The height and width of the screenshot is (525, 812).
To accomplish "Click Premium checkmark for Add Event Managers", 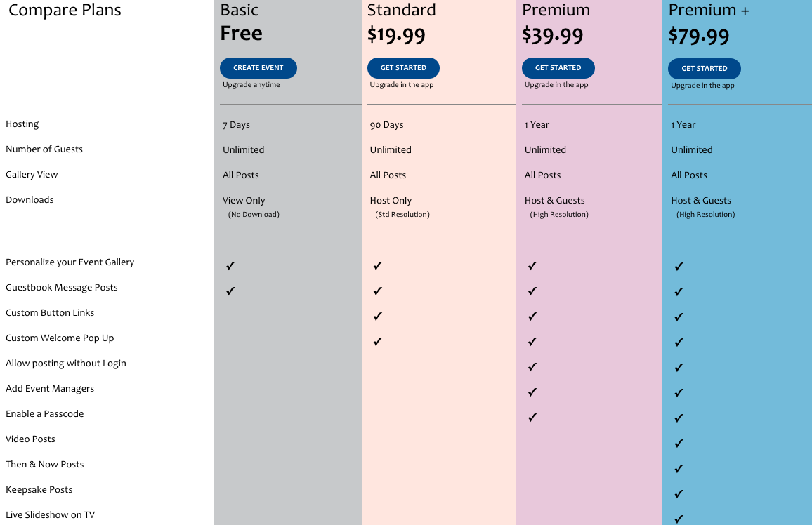I will point(532,392).
